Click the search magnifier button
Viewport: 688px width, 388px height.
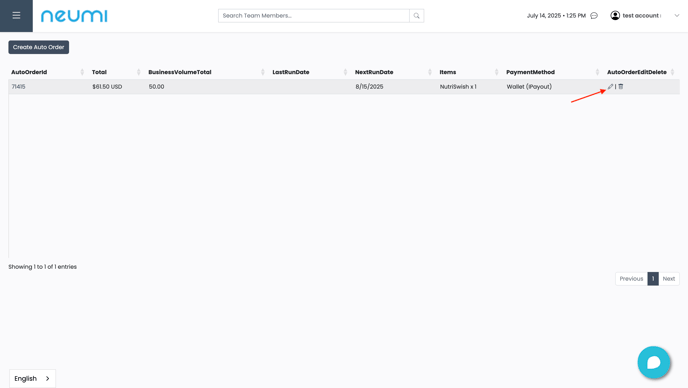(x=416, y=16)
